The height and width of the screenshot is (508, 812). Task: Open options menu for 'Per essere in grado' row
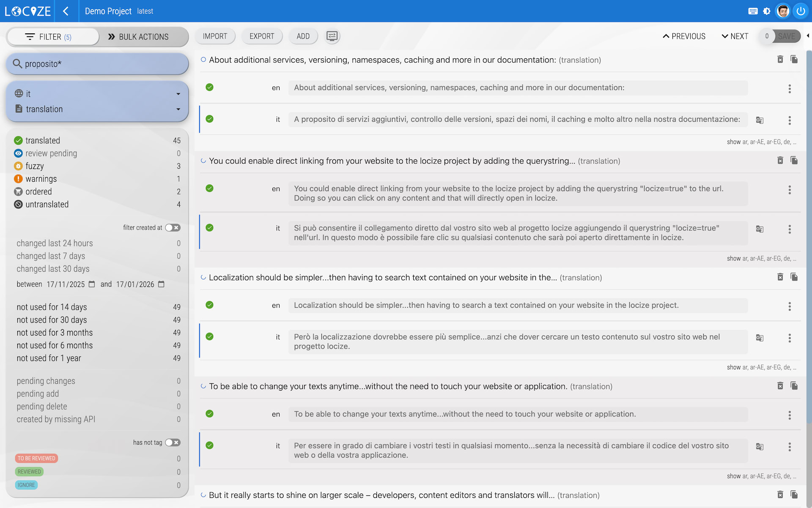[x=789, y=447]
